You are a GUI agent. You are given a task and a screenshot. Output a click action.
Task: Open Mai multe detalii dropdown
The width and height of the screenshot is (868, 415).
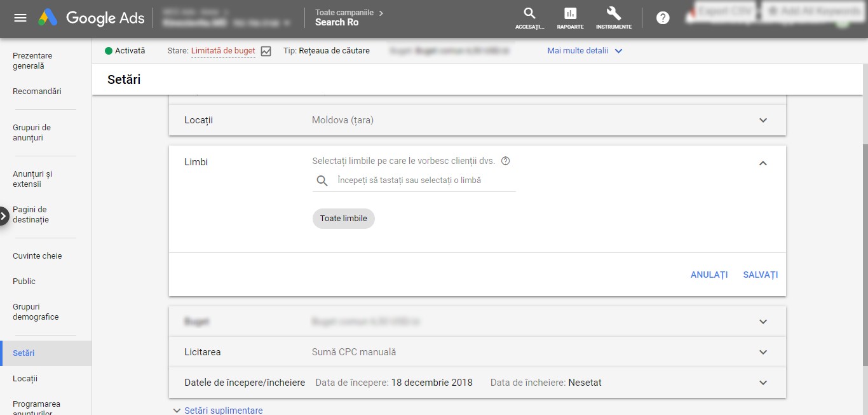[585, 51]
